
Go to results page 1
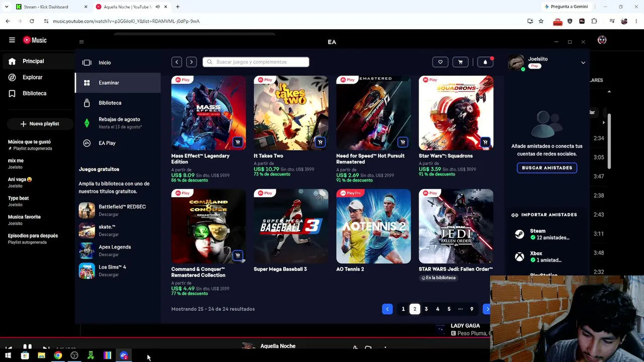(x=403, y=309)
